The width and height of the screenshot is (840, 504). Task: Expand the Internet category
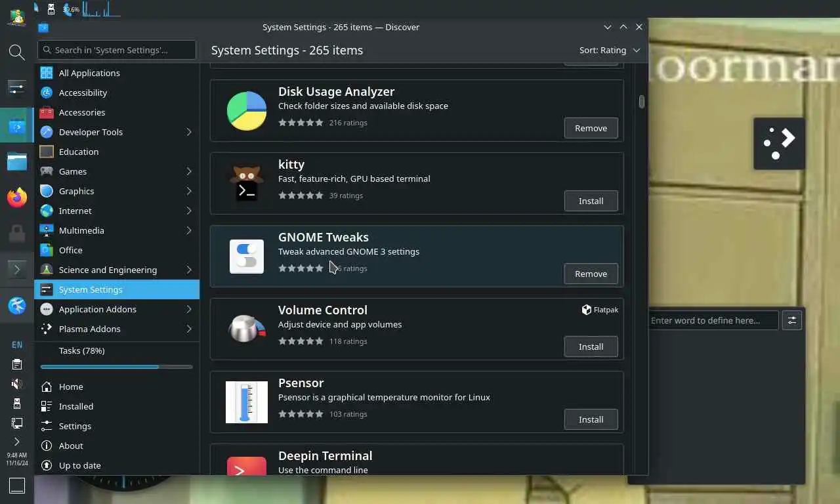(x=188, y=211)
